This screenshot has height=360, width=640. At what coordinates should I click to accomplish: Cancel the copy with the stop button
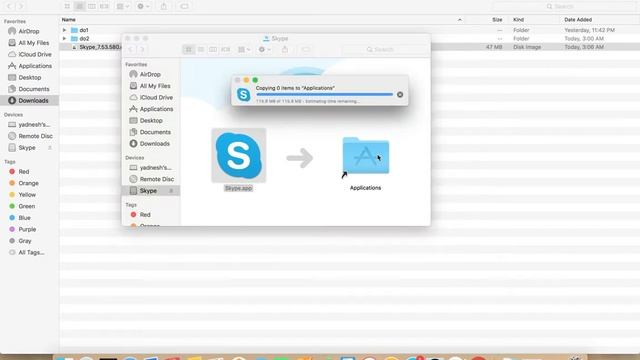[400, 94]
